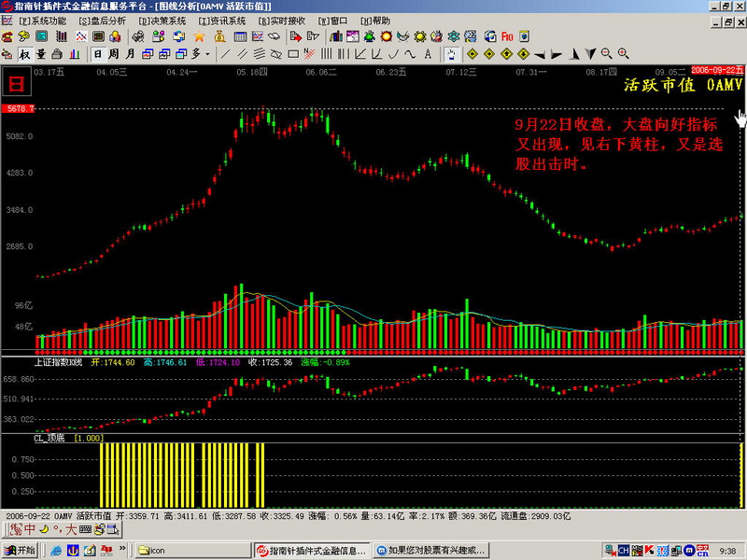Click the gold star favorites icon
This screenshot has width=747, height=560.
click(199, 36)
